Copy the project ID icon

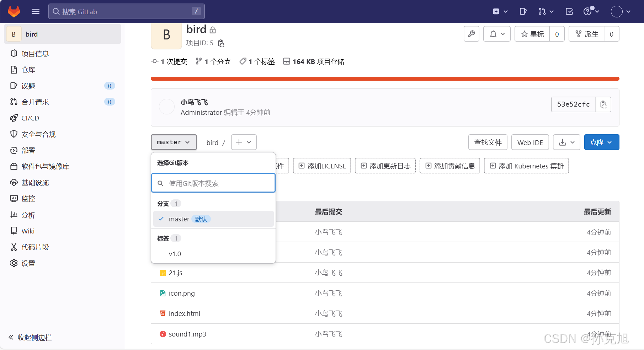(221, 43)
